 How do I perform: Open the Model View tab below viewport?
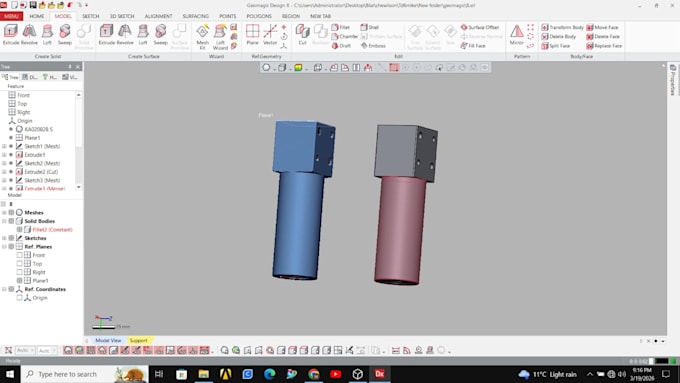108,340
